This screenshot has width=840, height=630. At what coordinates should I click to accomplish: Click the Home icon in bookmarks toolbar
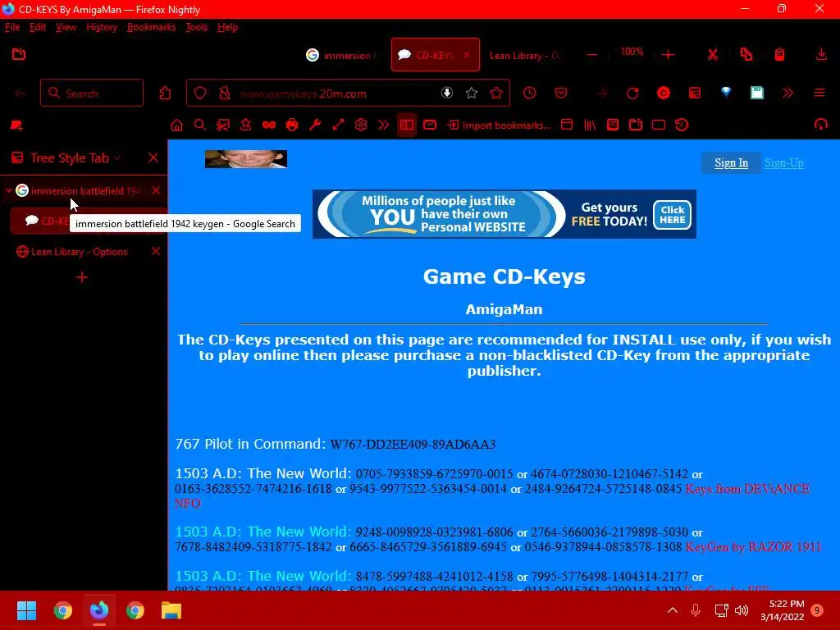click(x=176, y=126)
